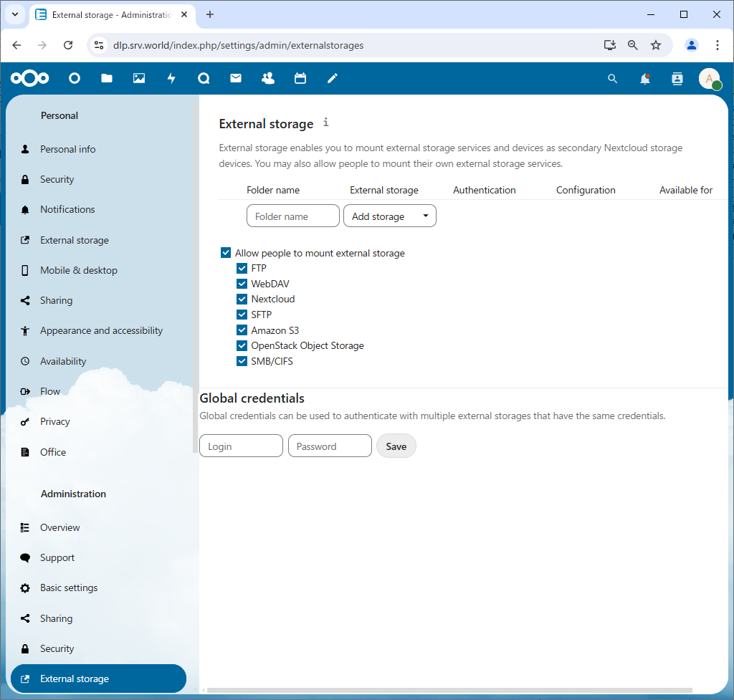The height and width of the screenshot is (700, 734).
Task: Open the Activity lightning bolt icon
Action: click(x=171, y=79)
